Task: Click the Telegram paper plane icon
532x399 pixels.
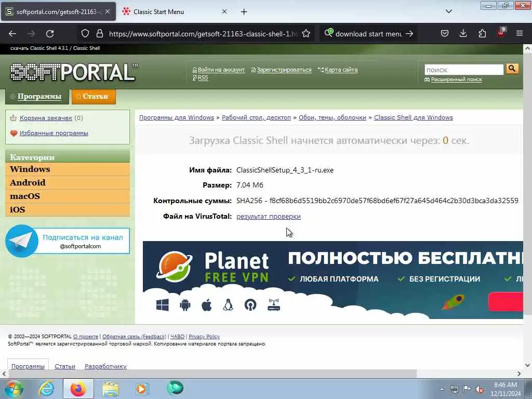Action: click(x=22, y=241)
